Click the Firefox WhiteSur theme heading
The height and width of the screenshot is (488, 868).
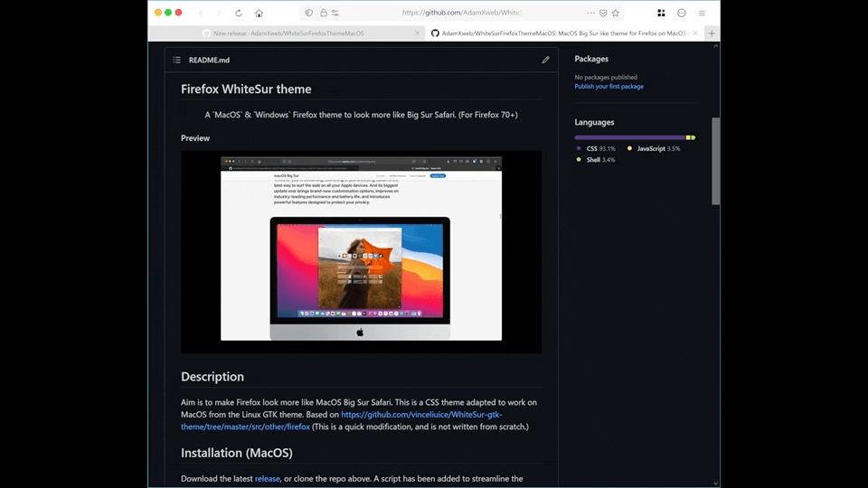coord(246,89)
